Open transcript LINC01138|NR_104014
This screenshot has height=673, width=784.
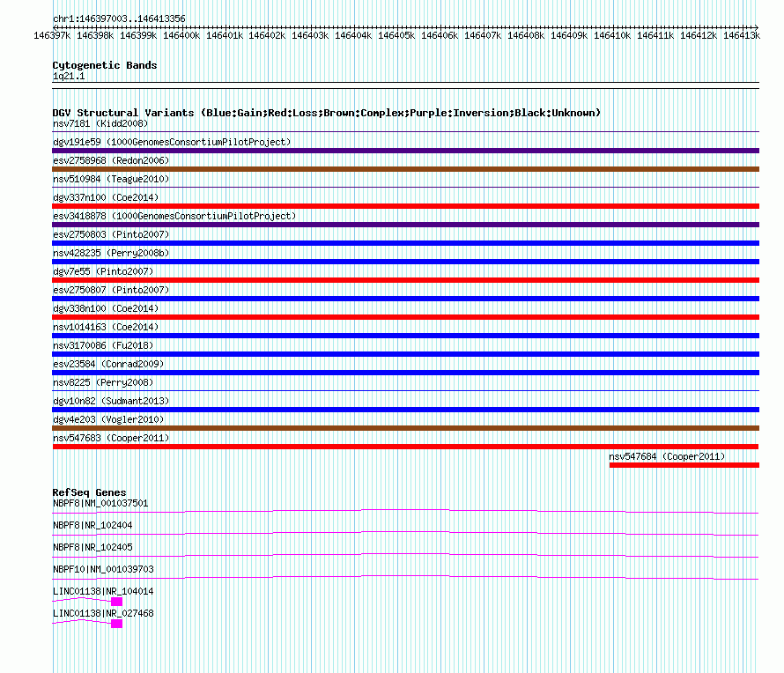click(103, 591)
